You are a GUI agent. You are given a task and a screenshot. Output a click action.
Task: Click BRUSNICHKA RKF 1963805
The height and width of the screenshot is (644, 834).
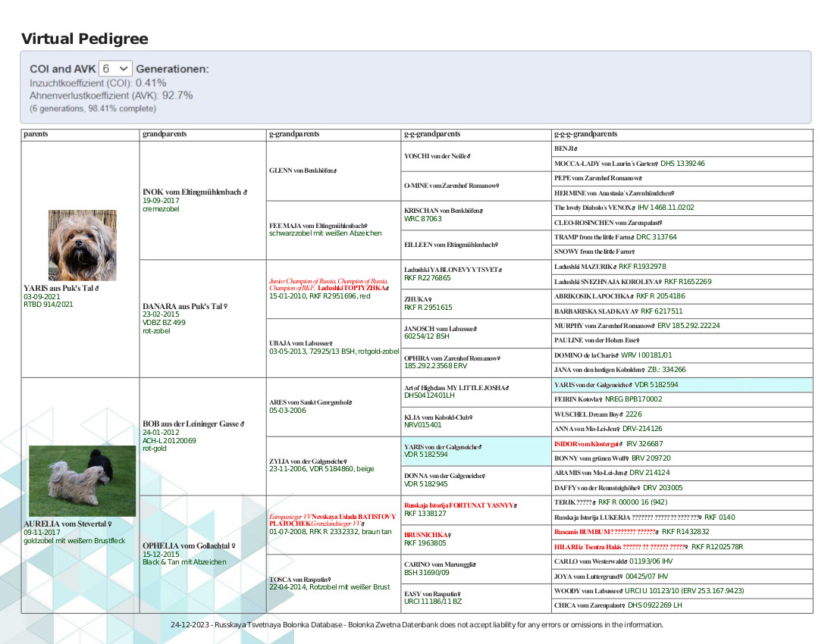pos(428,539)
